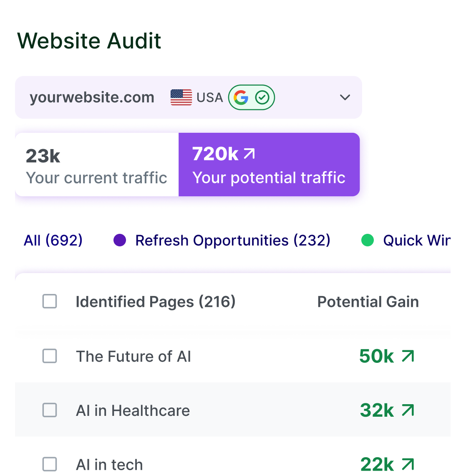
Task: Open the yourwebsite.com domain dropdown
Action: [x=92, y=97]
